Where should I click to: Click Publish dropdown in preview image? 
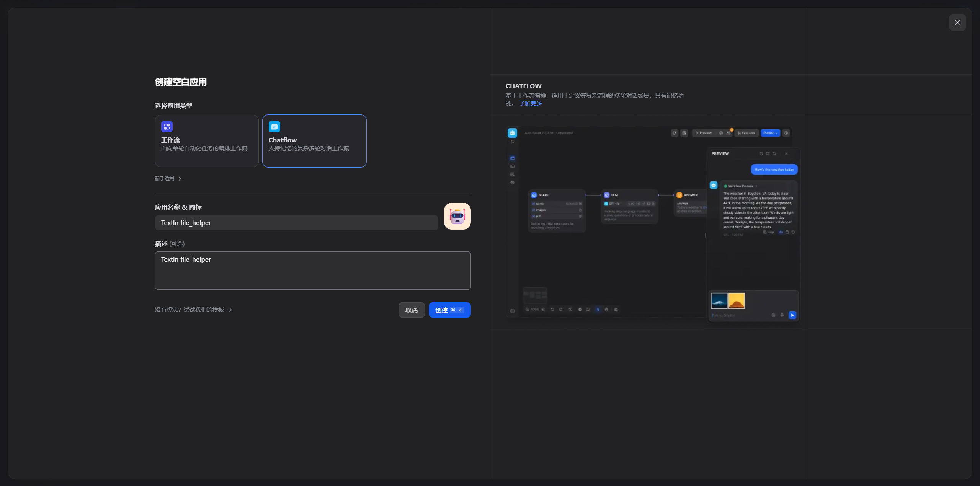[770, 133]
